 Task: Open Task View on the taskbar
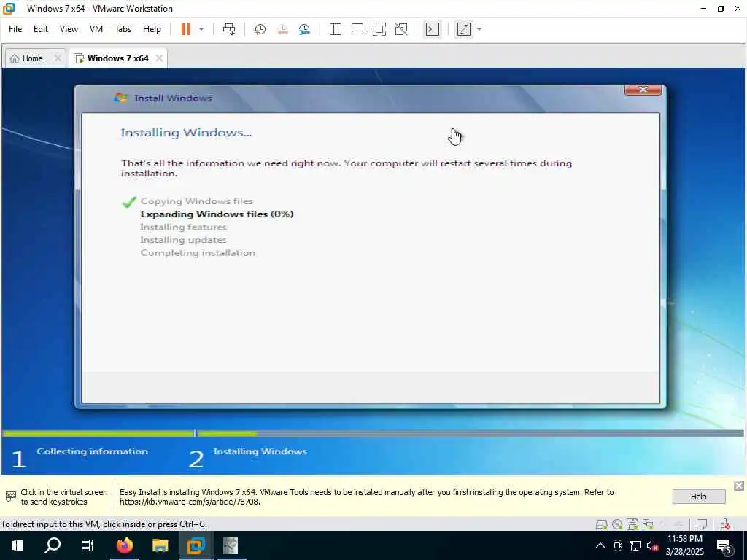coord(88,545)
